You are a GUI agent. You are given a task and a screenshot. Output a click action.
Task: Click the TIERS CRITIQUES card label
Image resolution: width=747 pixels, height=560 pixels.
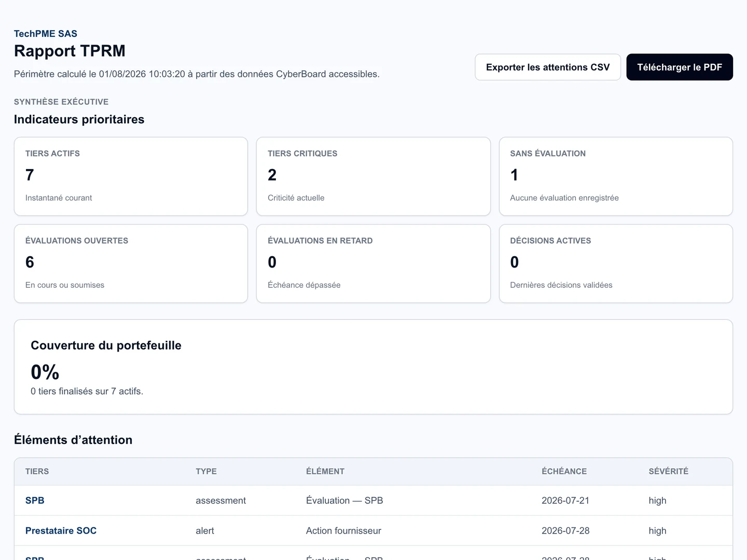point(302,153)
